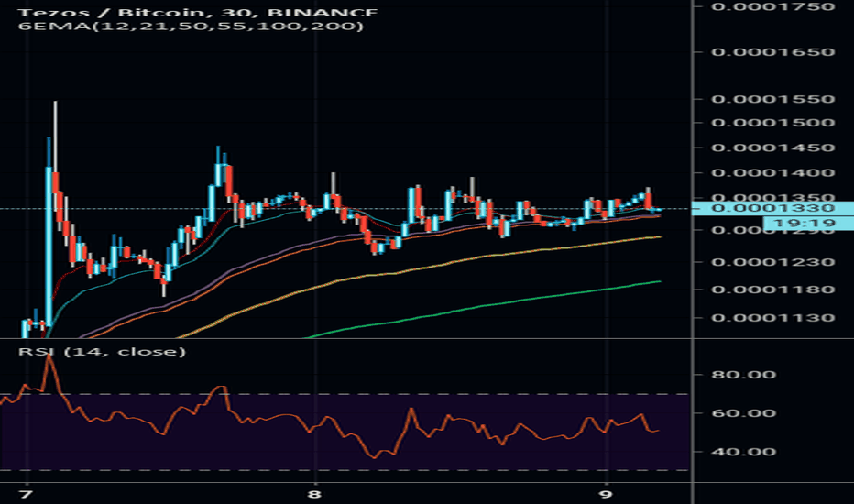Click the 0.0001400 price axis label
The width and height of the screenshot is (854, 504).
click(772, 172)
